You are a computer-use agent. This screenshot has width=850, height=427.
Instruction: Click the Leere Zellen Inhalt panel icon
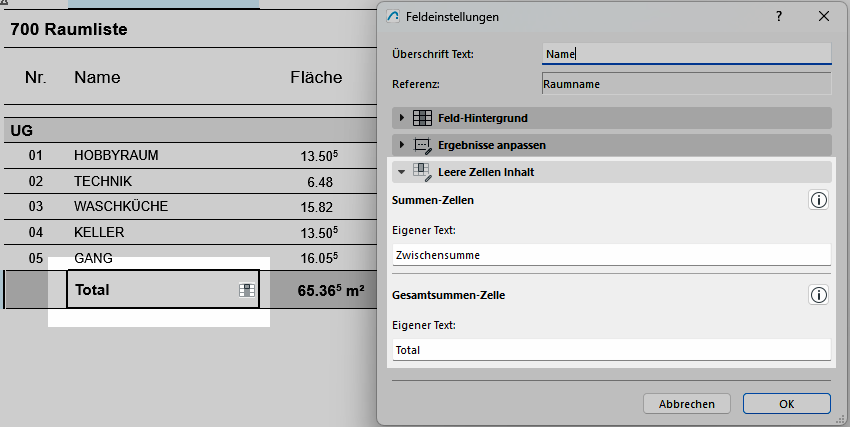click(x=422, y=172)
